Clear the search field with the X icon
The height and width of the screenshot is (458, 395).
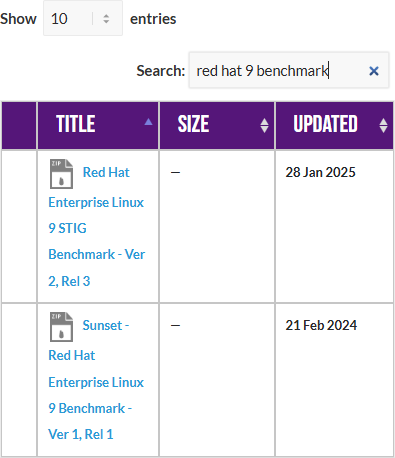(374, 71)
